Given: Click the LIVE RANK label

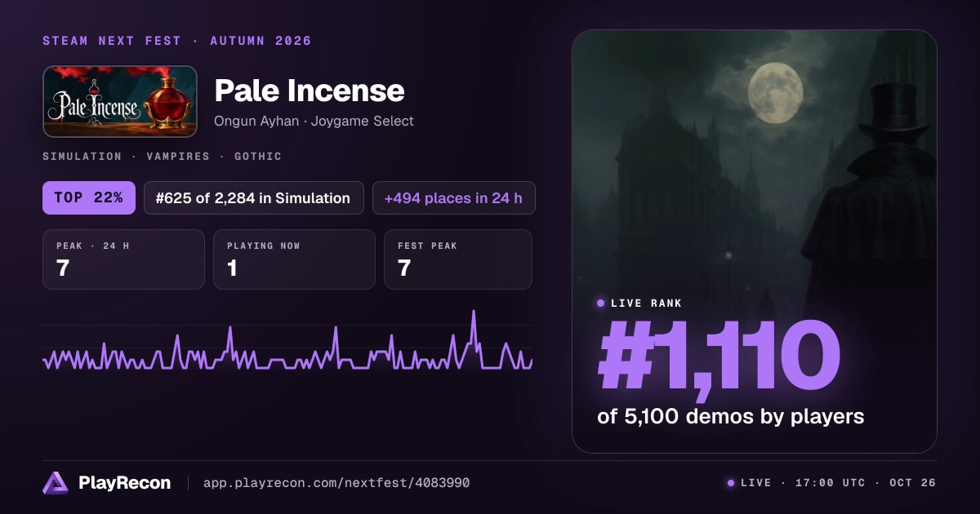Looking at the screenshot, I should (x=646, y=304).
